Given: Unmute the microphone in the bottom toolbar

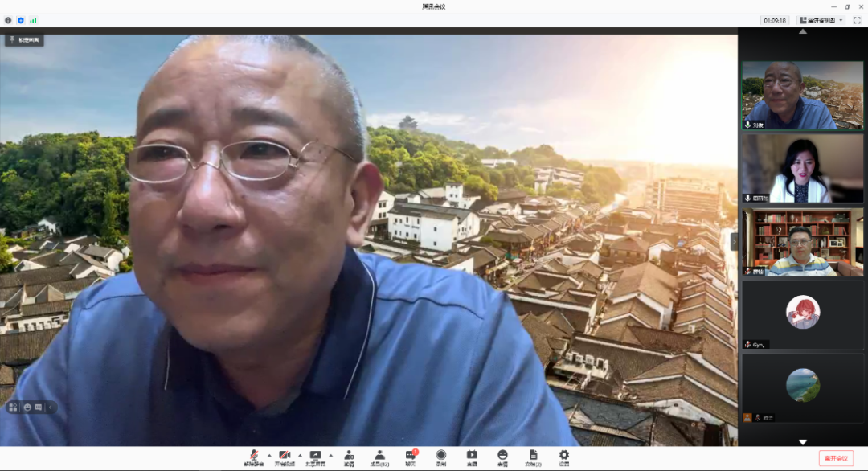Looking at the screenshot, I should [x=254, y=457].
